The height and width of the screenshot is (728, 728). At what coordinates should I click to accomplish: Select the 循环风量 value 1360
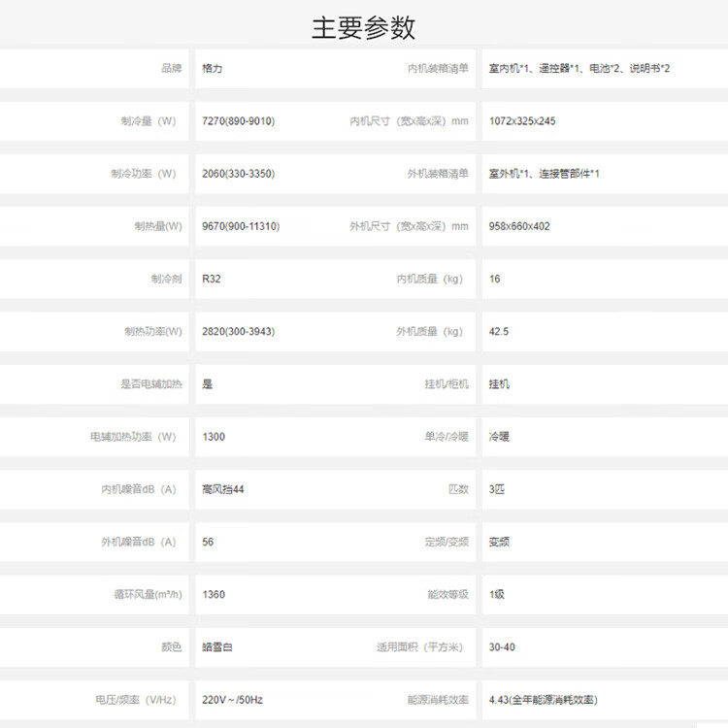point(214,594)
